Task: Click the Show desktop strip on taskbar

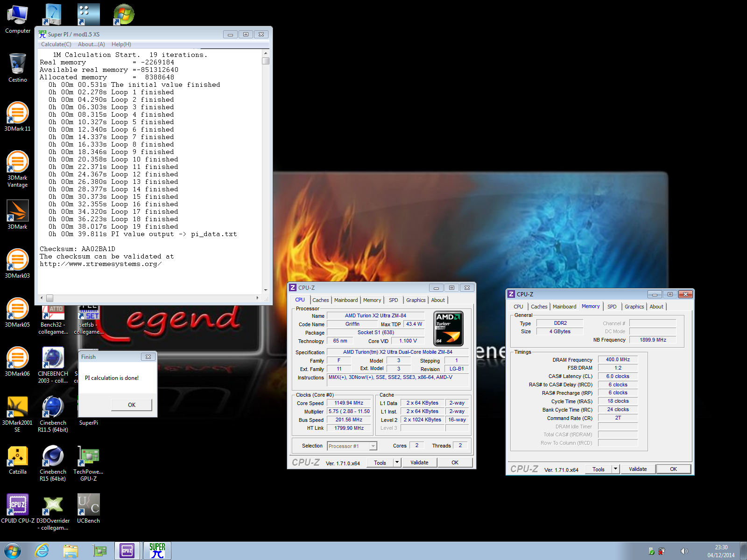Action: click(743, 551)
